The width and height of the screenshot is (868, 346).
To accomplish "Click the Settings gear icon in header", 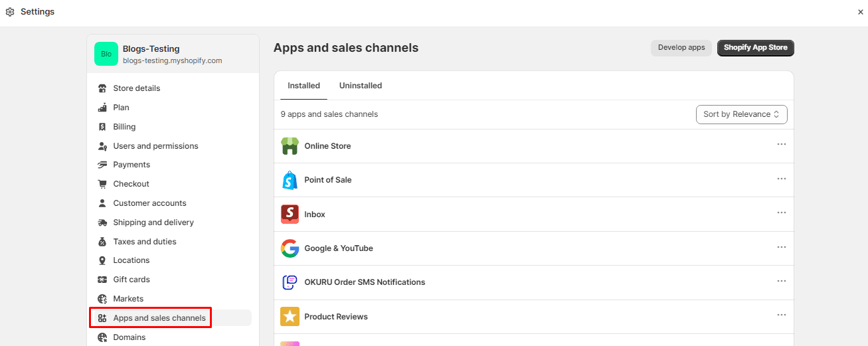I will click(x=10, y=12).
